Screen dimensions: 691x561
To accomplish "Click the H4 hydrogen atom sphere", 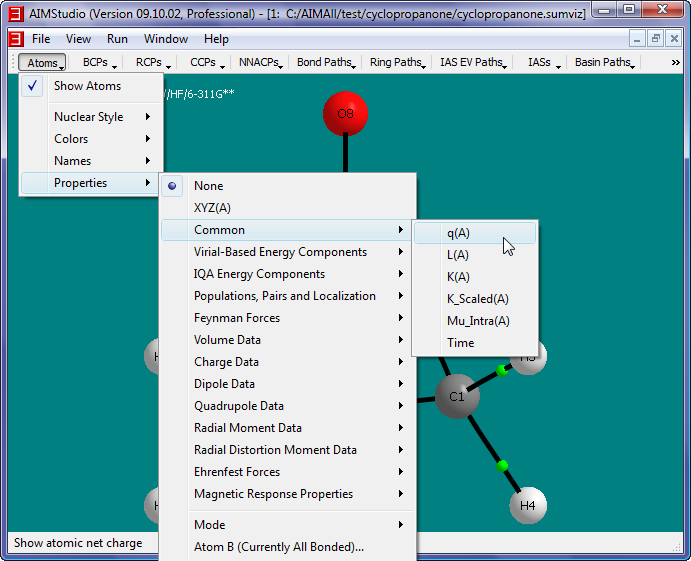I will point(528,506).
